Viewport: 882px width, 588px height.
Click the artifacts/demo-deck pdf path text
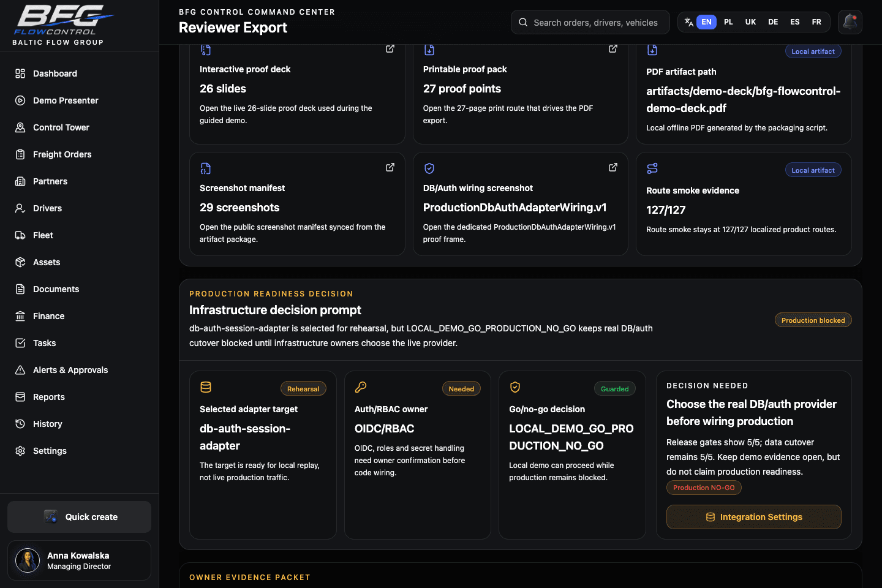coord(744,100)
